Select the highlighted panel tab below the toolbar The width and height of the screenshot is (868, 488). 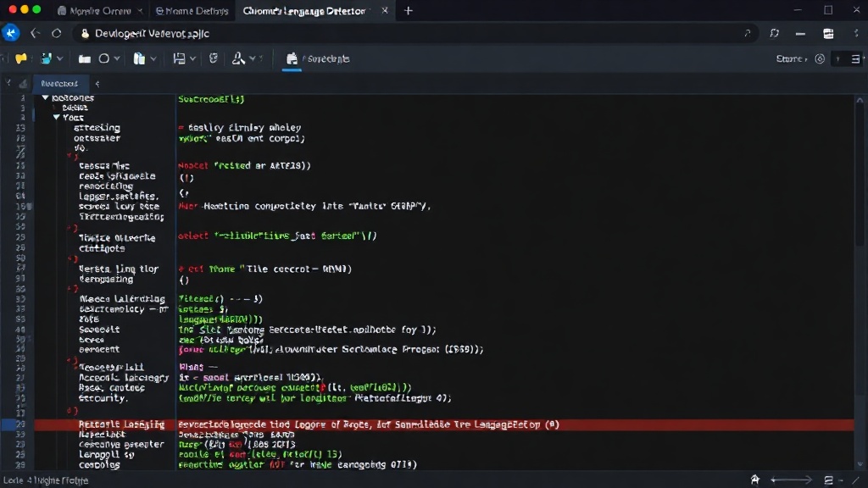click(x=59, y=84)
